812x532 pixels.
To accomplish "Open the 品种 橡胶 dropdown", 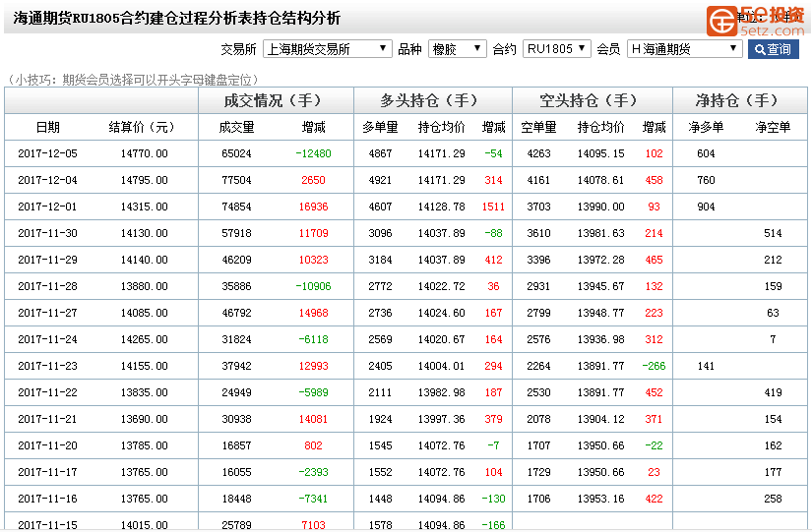I will 457,49.
